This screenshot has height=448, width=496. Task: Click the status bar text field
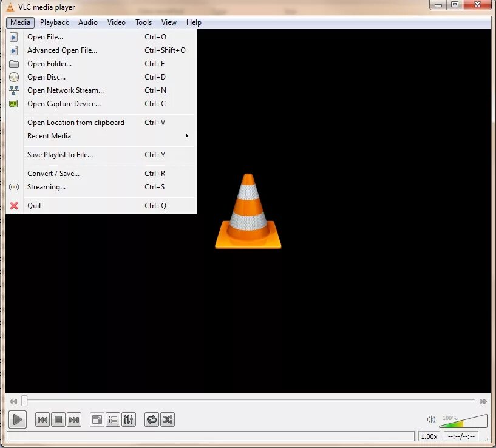(210, 436)
